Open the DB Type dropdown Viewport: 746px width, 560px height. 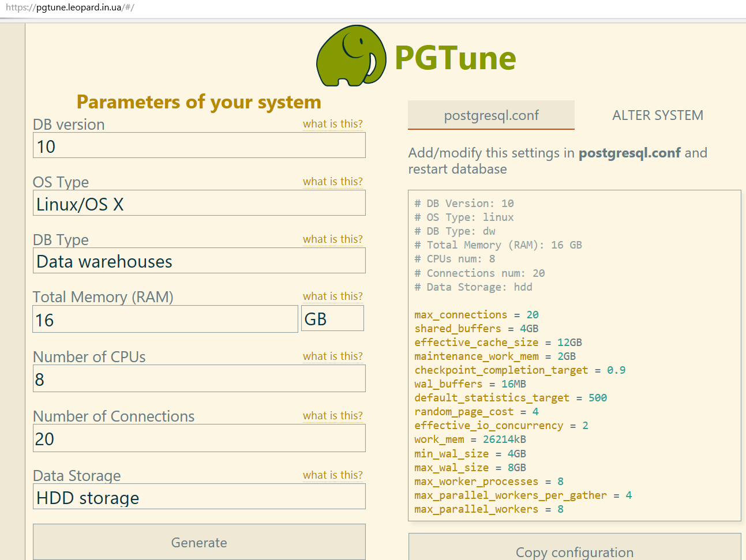(199, 261)
